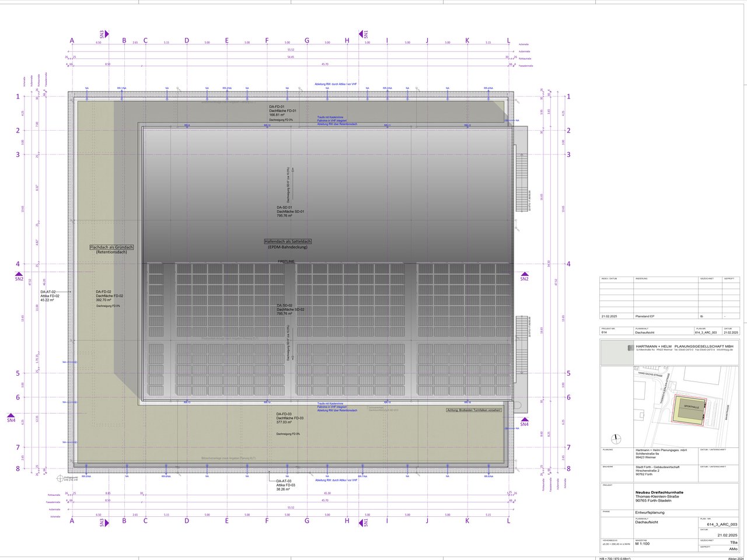747x560 pixels.
Task: Select 'Hartmann + Helm Planungsges. mbH' planner line
Action: [661, 451]
